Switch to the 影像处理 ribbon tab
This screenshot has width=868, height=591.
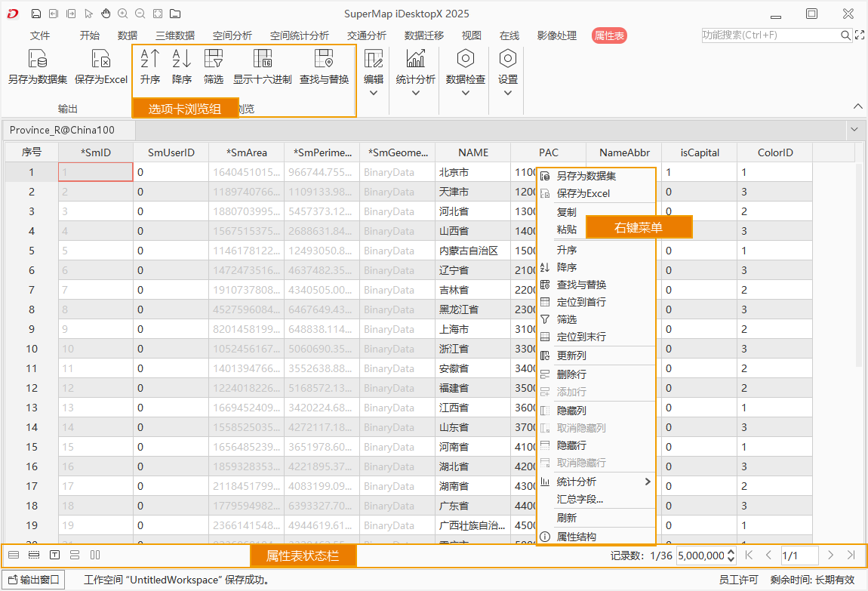[557, 35]
